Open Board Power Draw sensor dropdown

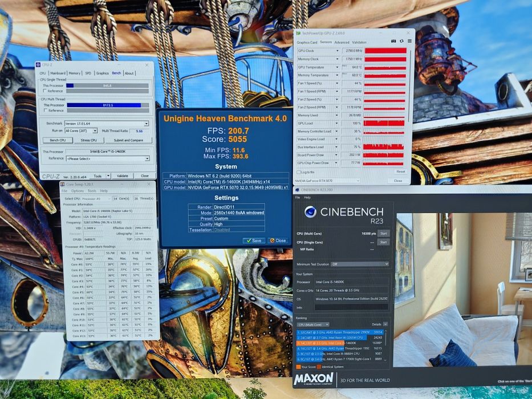(337, 155)
